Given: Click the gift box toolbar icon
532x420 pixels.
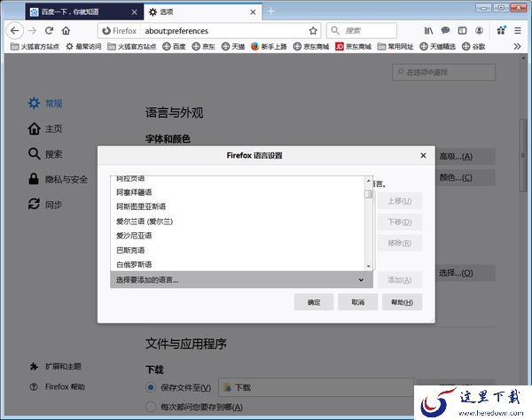Looking at the screenshot, I should (x=501, y=30).
